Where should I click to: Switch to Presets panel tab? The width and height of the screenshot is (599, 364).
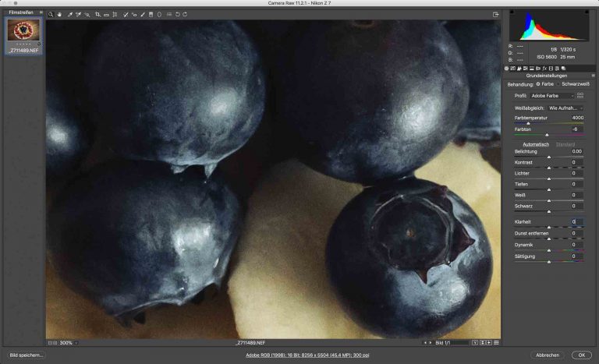pos(557,69)
